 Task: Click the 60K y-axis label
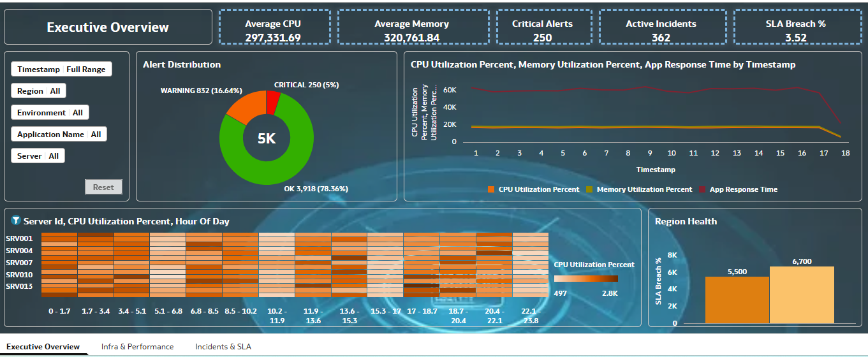point(450,90)
